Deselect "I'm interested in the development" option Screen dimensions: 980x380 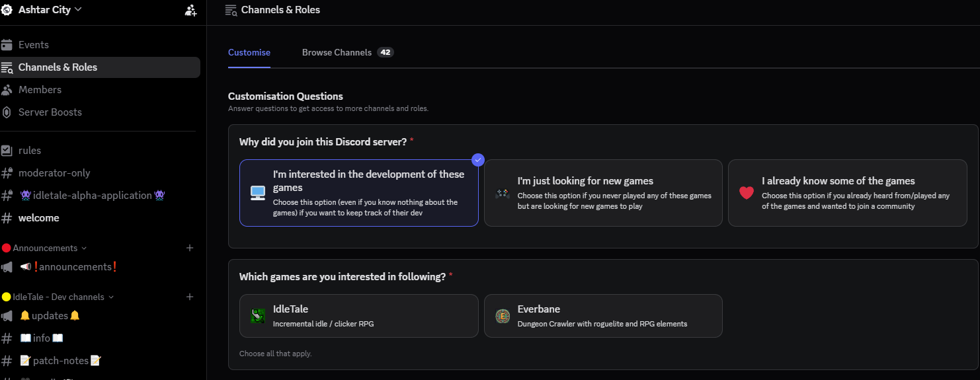click(x=358, y=193)
